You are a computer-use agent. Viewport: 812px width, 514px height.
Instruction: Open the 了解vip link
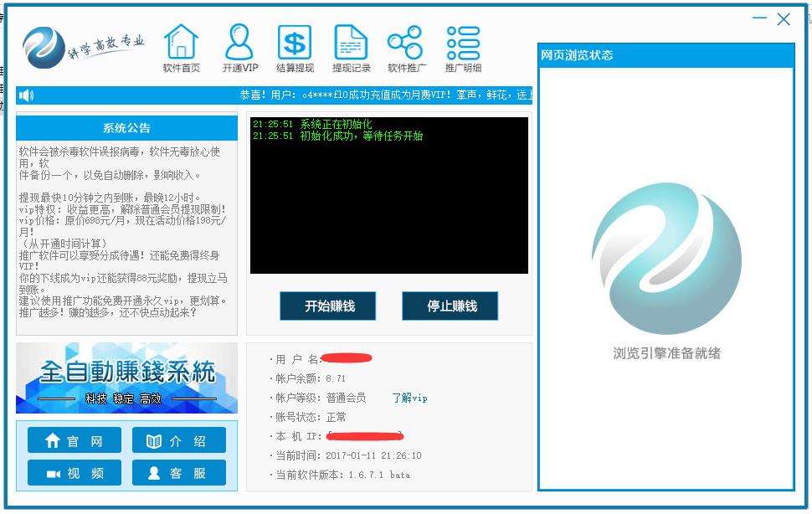(409, 398)
